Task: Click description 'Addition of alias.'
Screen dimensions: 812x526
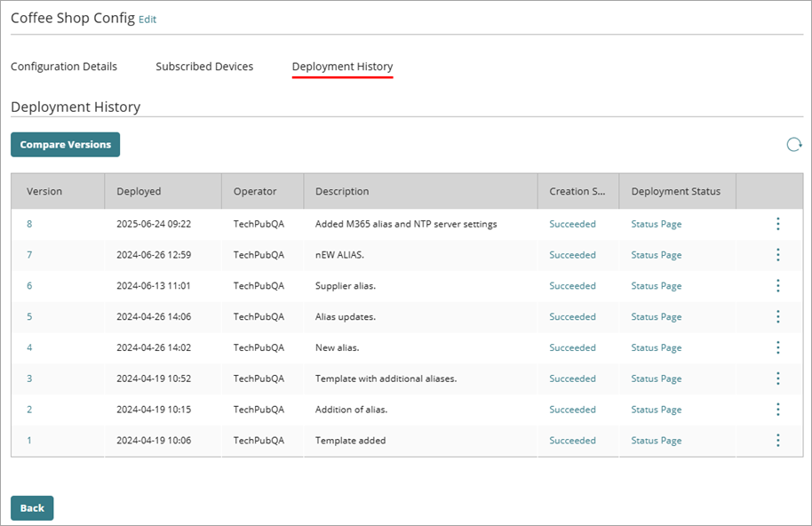Action: 351,410
